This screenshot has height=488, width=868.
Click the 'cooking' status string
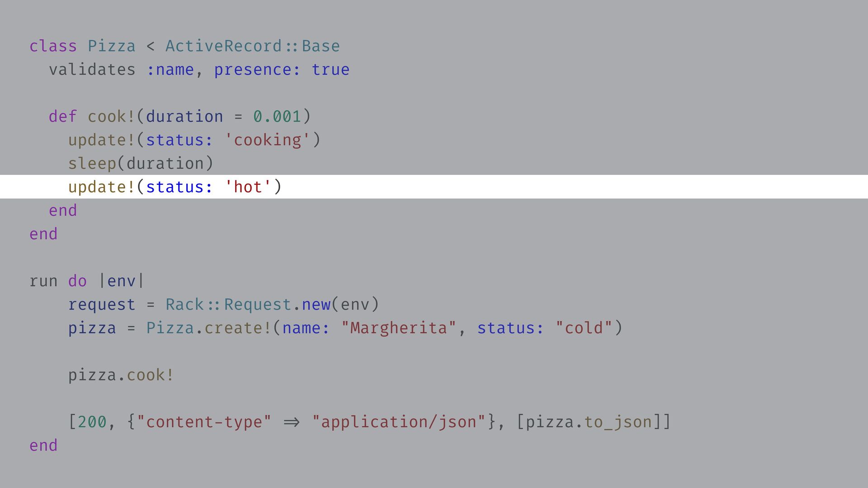[267, 140]
